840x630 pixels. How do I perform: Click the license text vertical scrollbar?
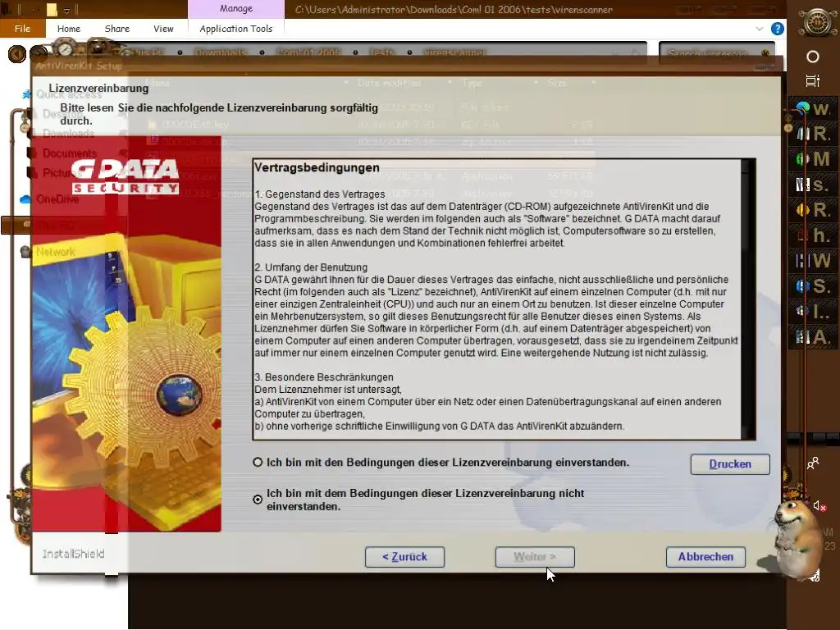click(x=748, y=299)
